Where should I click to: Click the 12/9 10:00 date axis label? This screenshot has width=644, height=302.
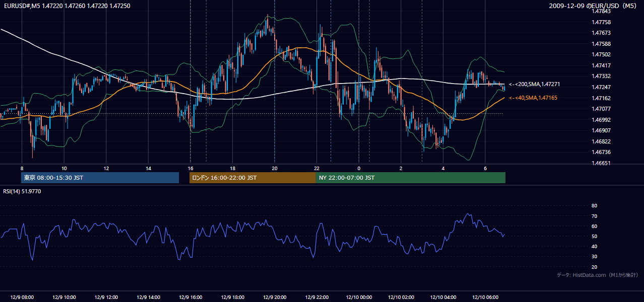click(64, 297)
